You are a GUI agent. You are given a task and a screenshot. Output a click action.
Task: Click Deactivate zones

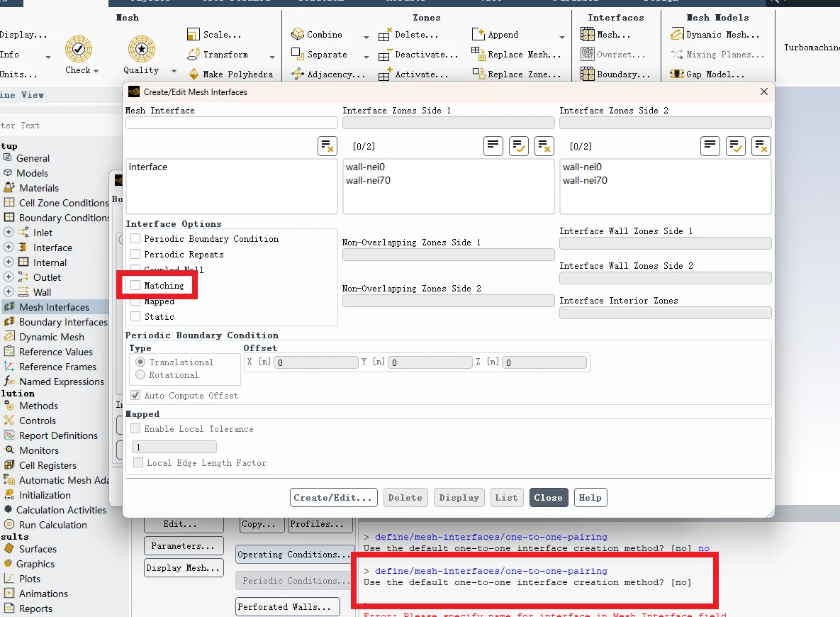[x=418, y=54]
